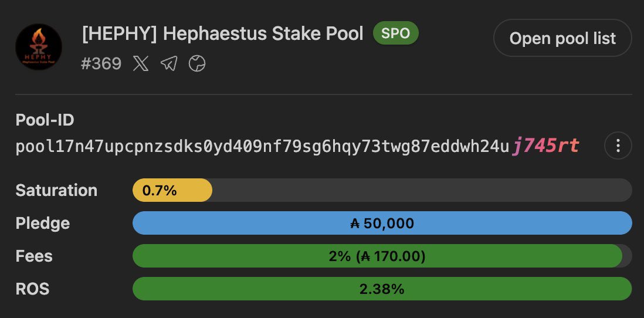Viewport: 644px width, 318px height.
Task: Click the Pool-ID heading
Action: [x=45, y=120]
